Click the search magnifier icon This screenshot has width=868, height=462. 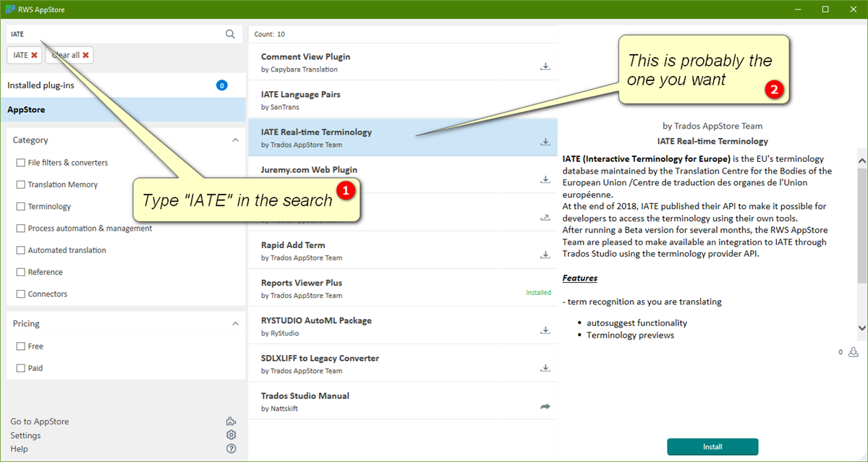[230, 33]
